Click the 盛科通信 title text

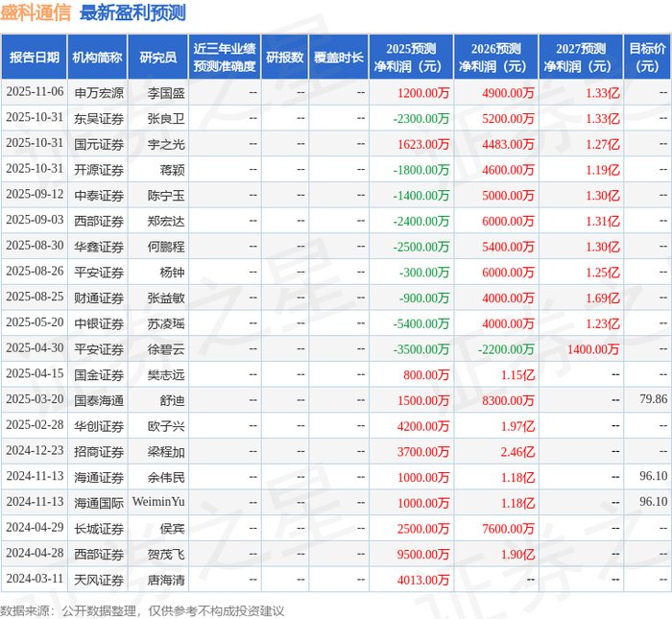36,12
